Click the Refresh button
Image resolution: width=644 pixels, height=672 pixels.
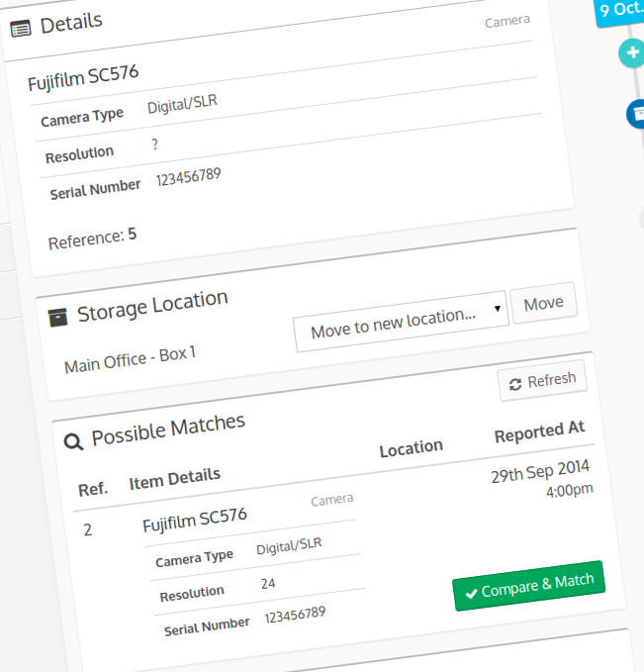coord(542,381)
